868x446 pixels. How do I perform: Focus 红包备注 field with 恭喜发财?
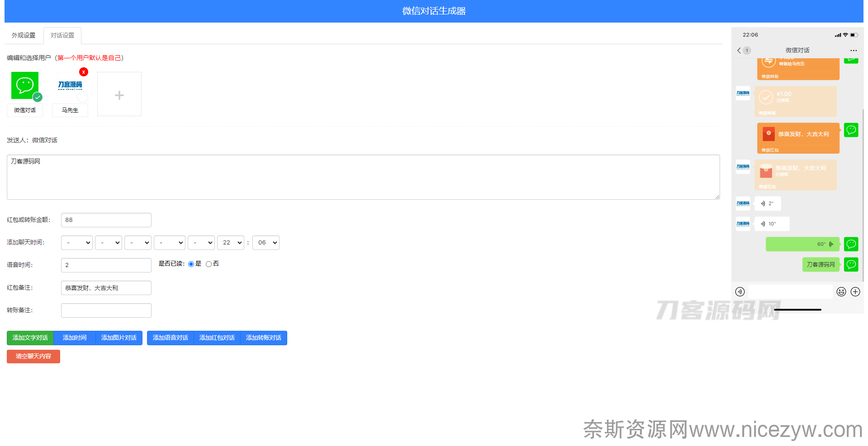click(106, 288)
